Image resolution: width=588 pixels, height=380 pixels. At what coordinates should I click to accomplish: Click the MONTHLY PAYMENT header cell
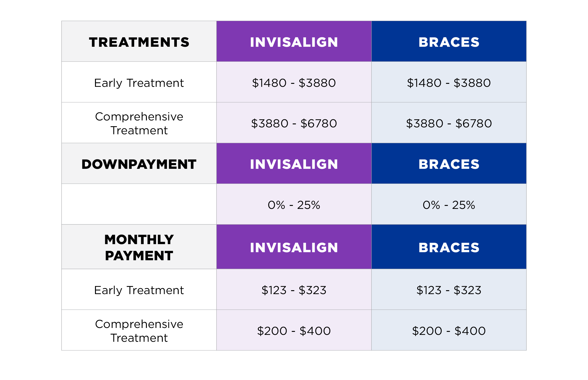click(139, 247)
